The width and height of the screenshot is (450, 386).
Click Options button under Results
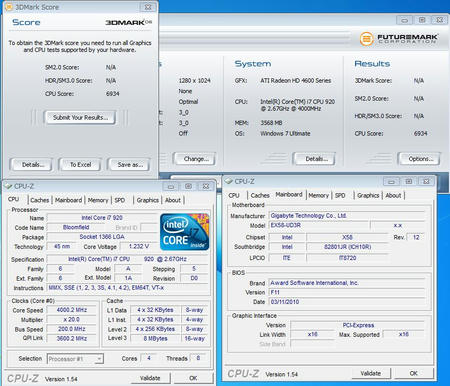tap(420, 159)
